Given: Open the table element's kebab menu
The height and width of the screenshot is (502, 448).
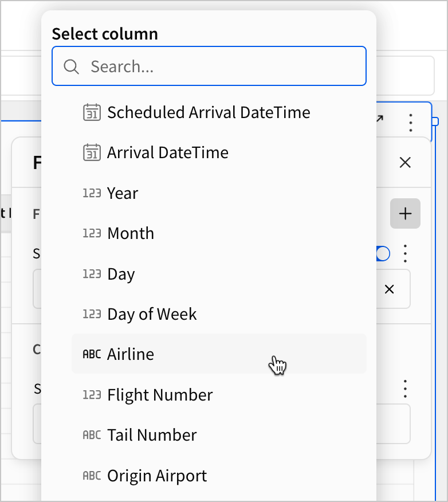Looking at the screenshot, I should tap(411, 122).
